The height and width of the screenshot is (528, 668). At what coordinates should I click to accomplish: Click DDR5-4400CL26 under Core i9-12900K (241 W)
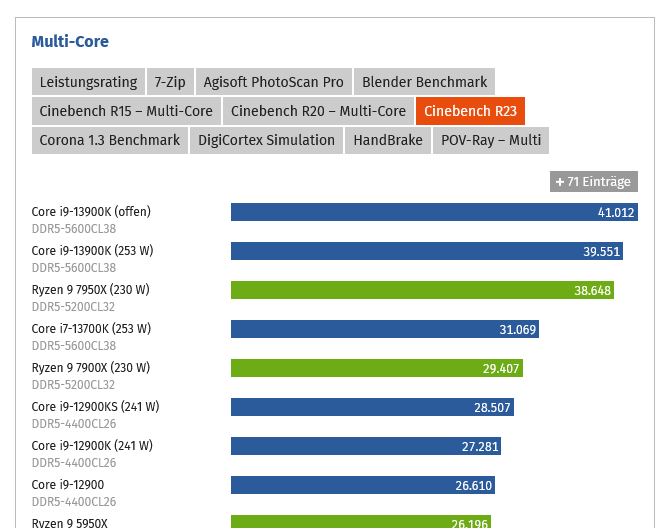tap(74, 463)
